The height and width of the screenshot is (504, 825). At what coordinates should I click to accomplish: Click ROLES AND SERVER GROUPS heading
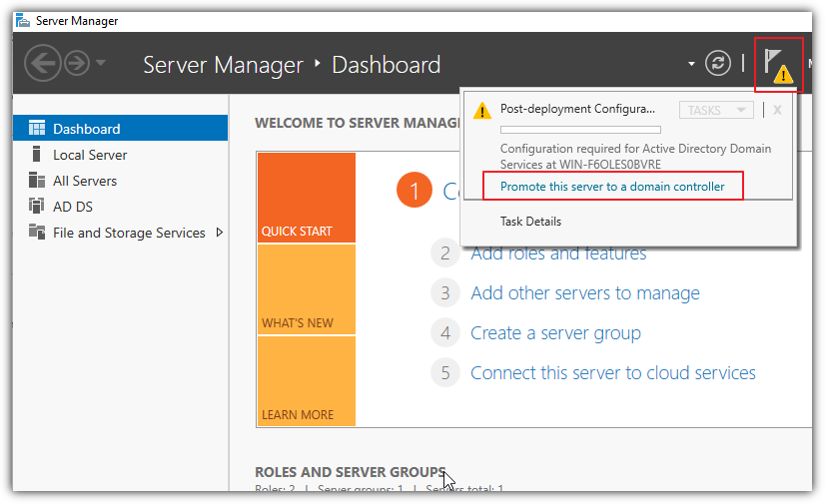tap(351, 472)
